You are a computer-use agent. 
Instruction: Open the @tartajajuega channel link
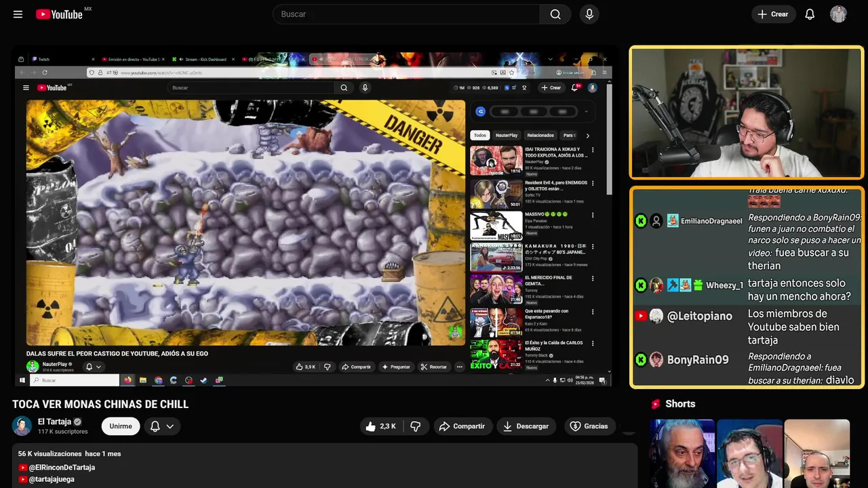coord(52,479)
